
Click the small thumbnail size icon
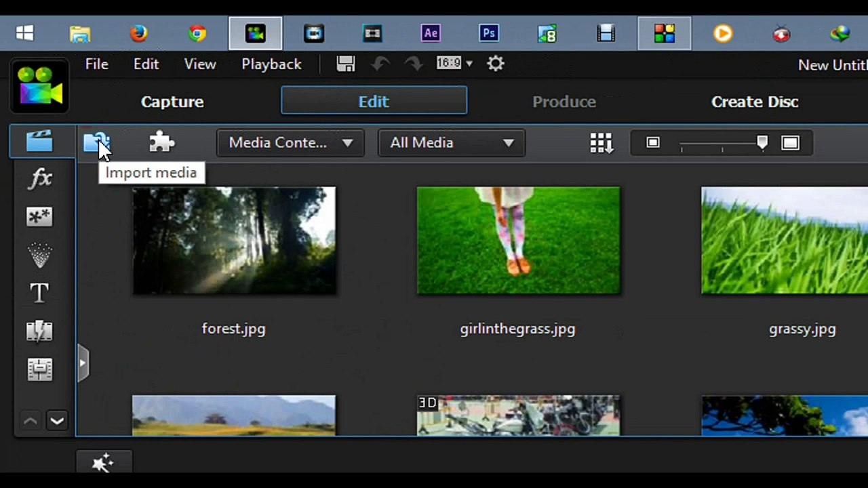point(653,142)
